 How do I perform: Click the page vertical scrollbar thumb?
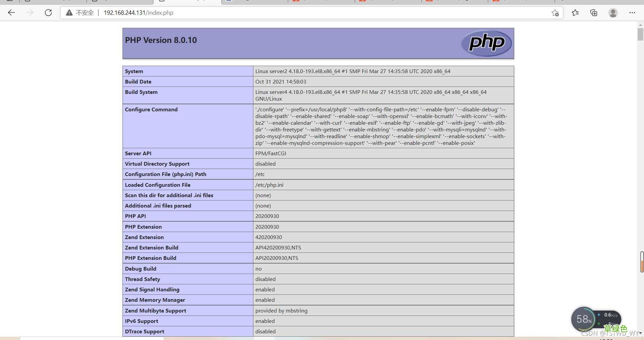640,35
